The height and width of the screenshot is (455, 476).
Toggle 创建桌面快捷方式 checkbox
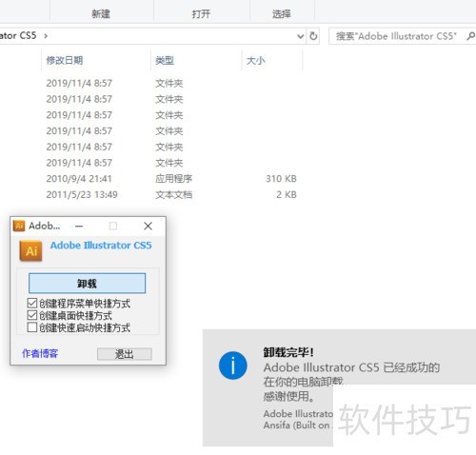point(32,315)
